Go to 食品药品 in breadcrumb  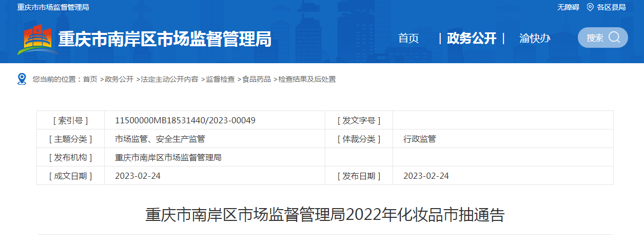[257, 79]
